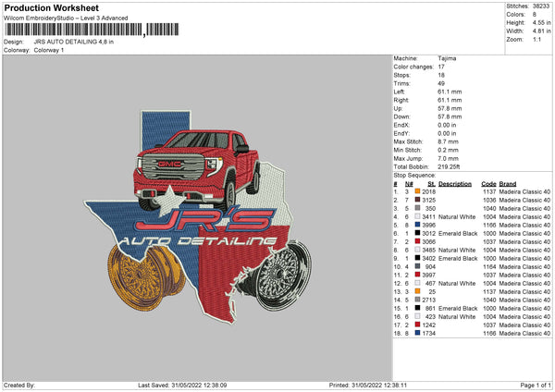Viewport: 555px width, 392px height.
Task: Click the white star on the design
Action: click(x=169, y=202)
